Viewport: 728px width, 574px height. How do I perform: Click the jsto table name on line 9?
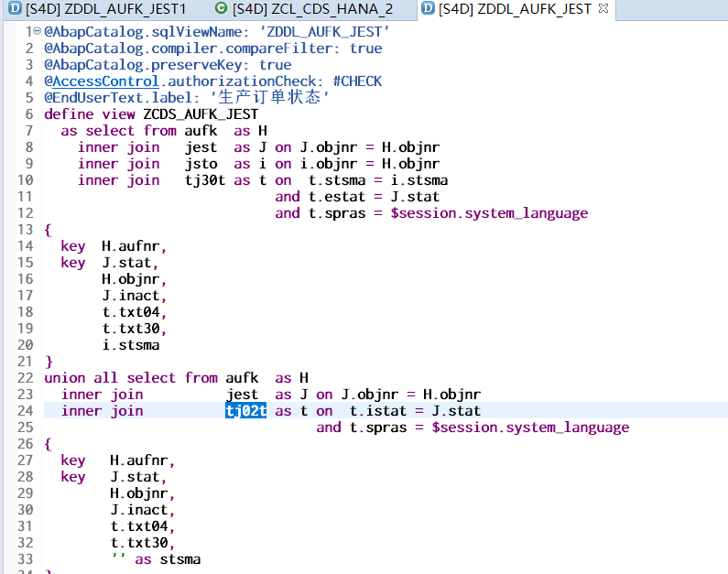pyautogui.click(x=201, y=164)
